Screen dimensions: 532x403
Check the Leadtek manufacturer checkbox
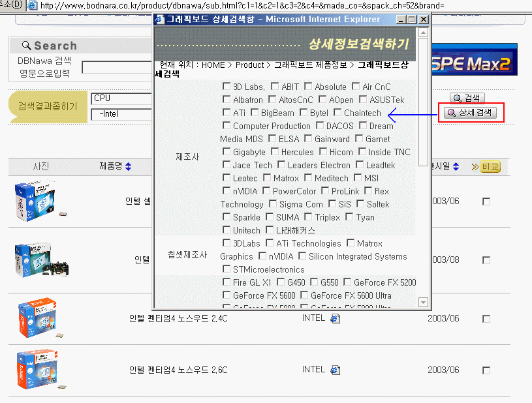pyautogui.click(x=360, y=164)
